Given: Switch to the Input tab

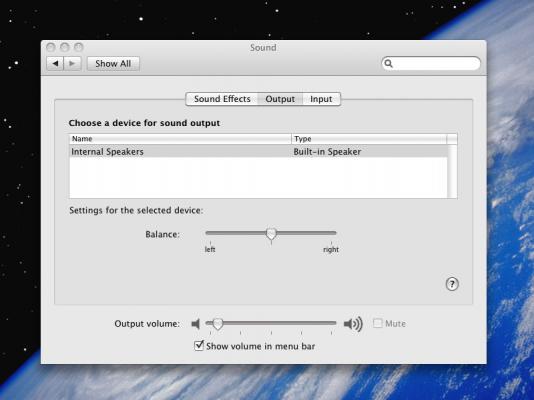Looking at the screenshot, I should [x=321, y=99].
